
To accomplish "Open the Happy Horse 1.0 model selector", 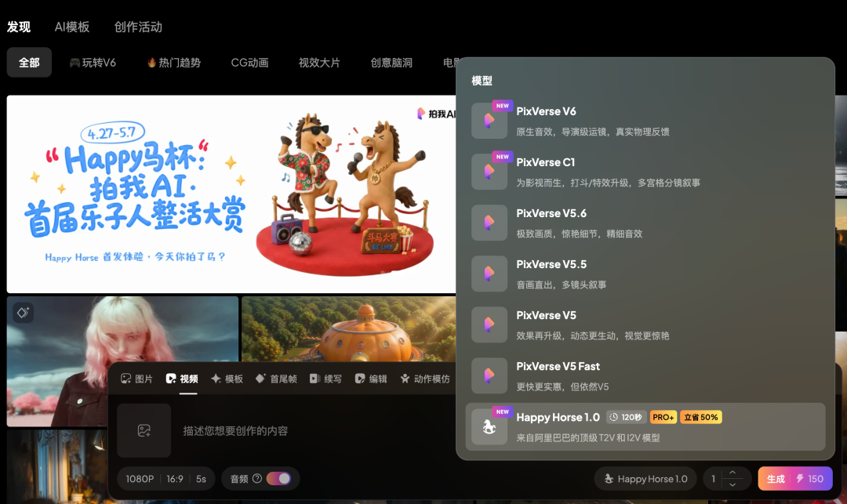I will click(645, 478).
